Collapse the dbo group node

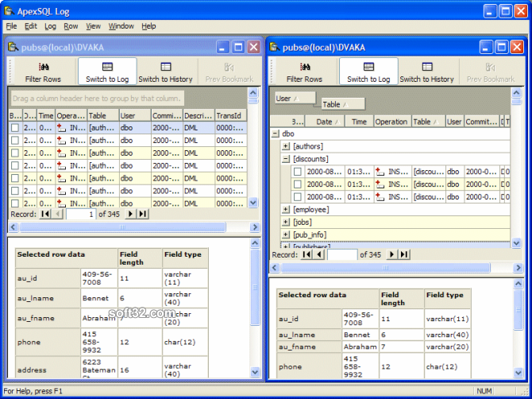pos(276,134)
